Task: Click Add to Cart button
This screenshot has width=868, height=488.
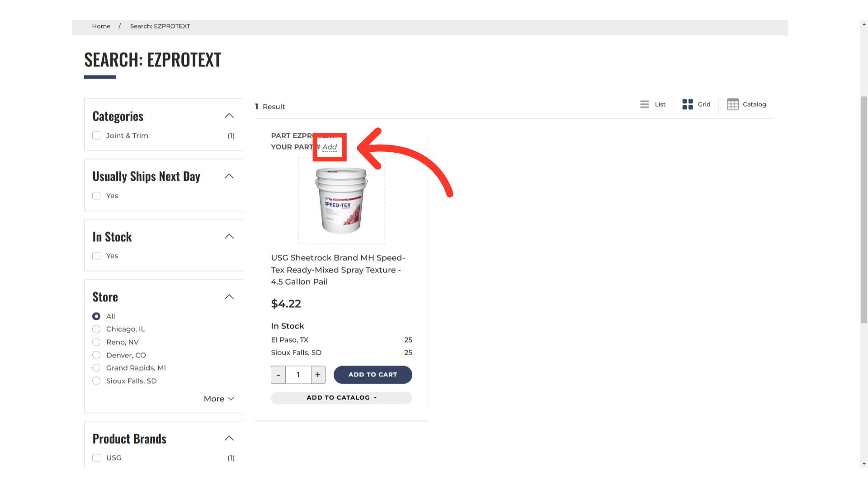Action: [x=373, y=375]
